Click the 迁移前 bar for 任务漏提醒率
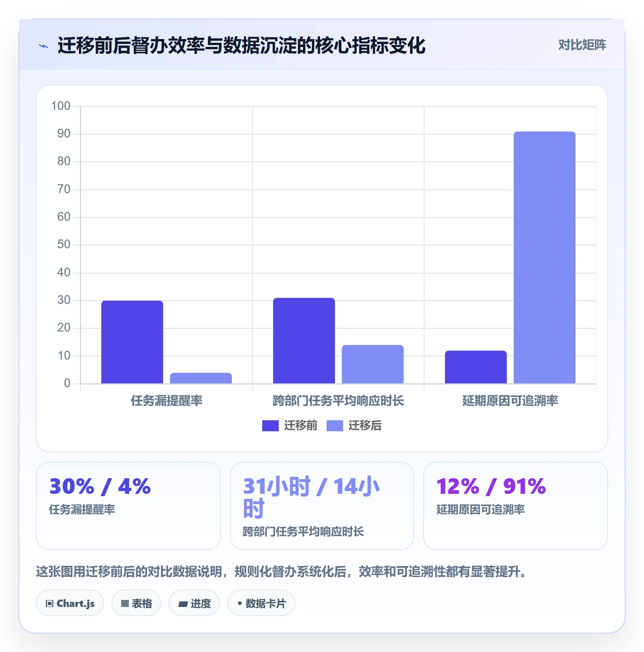 132,342
